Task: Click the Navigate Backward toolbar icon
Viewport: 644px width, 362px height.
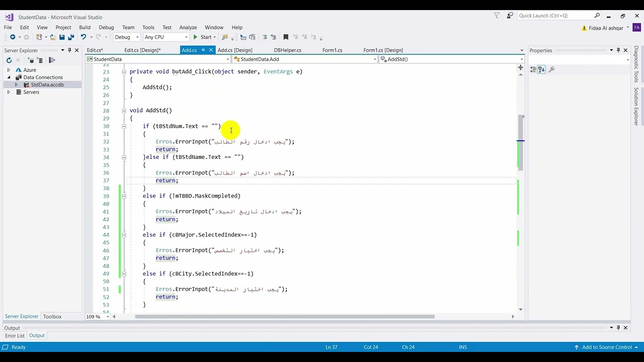Action: click(13, 37)
